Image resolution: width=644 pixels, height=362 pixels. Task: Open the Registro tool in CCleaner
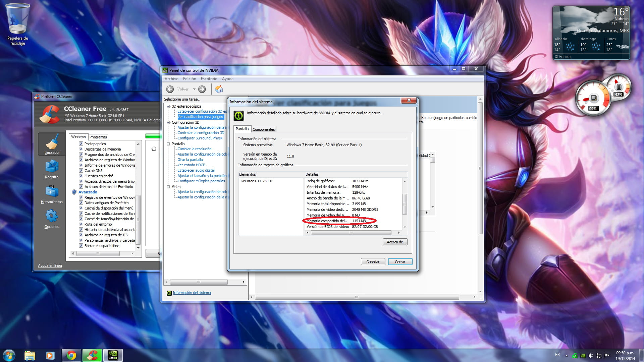pyautogui.click(x=52, y=169)
